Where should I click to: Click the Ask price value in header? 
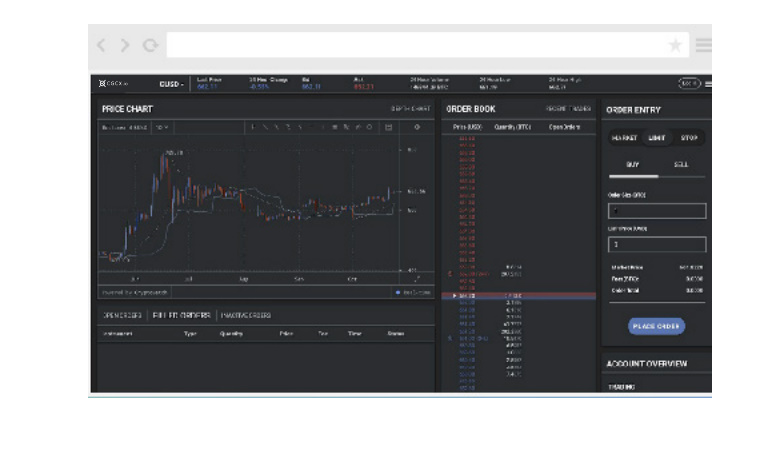364,87
